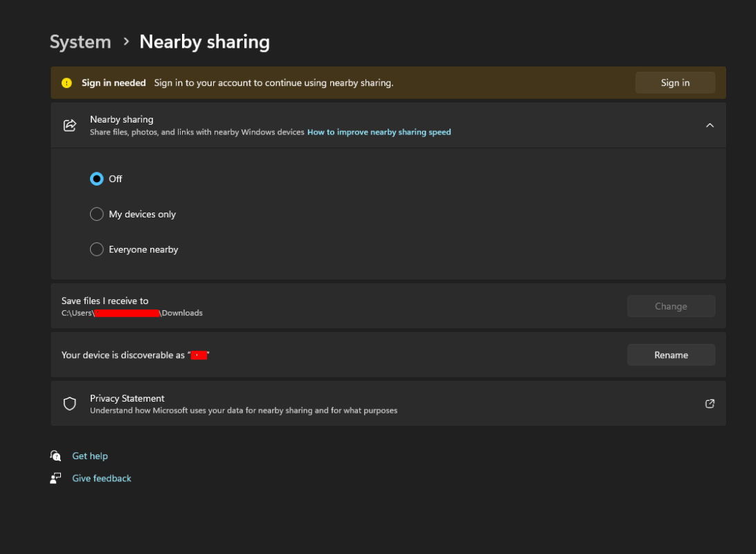Click the breadcrumb chevron separator
The height and width of the screenshot is (554, 756).
point(126,42)
